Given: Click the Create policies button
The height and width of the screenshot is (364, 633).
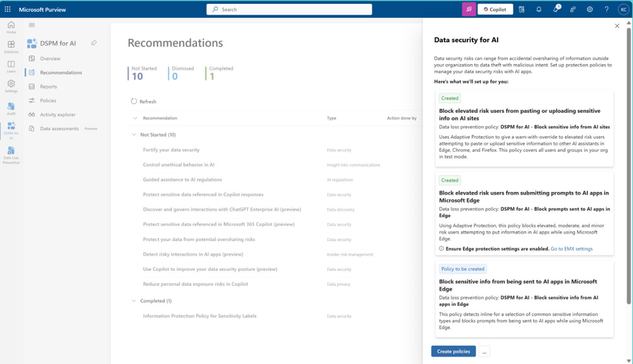Looking at the screenshot, I should coord(454,351).
